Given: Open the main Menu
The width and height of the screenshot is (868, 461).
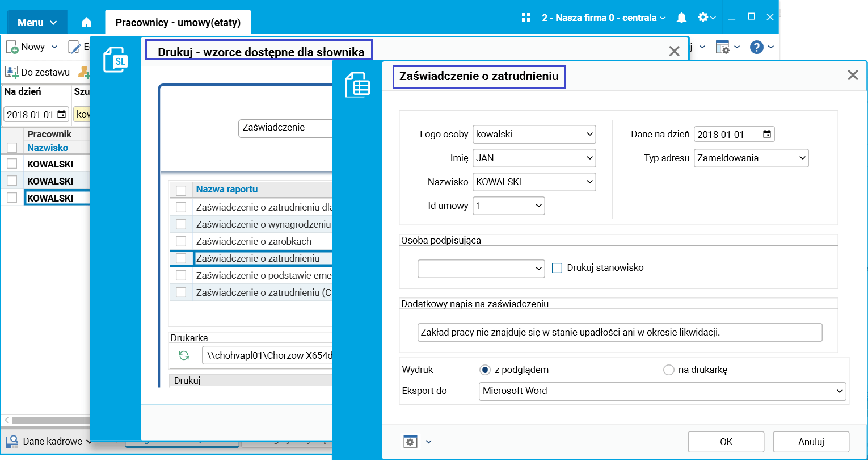Looking at the screenshot, I should pyautogui.click(x=37, y=23).
